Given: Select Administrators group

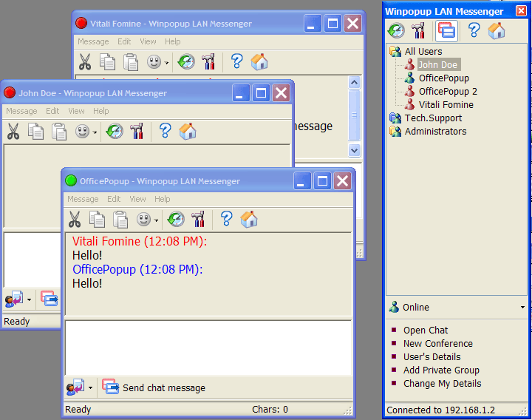Looking at the screenshot, I should (x=435, y=131).
